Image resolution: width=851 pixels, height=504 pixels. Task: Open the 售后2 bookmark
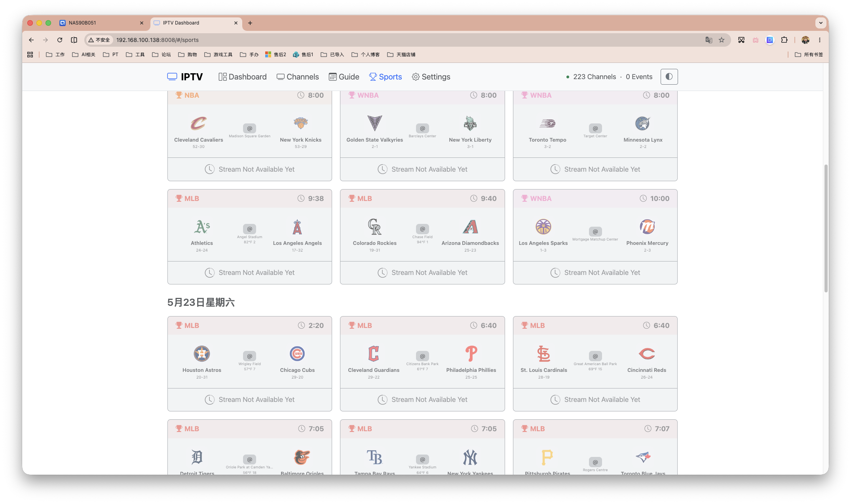pos(275,55)
